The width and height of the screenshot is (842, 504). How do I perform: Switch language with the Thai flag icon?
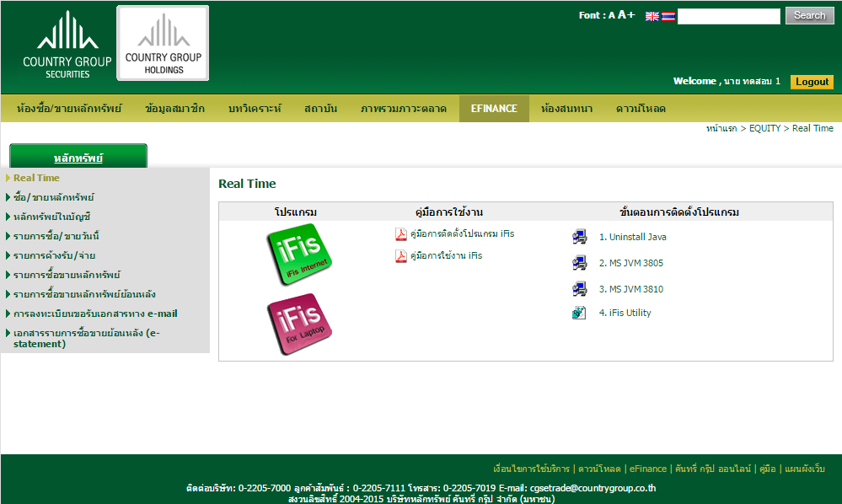click(668, 16)
